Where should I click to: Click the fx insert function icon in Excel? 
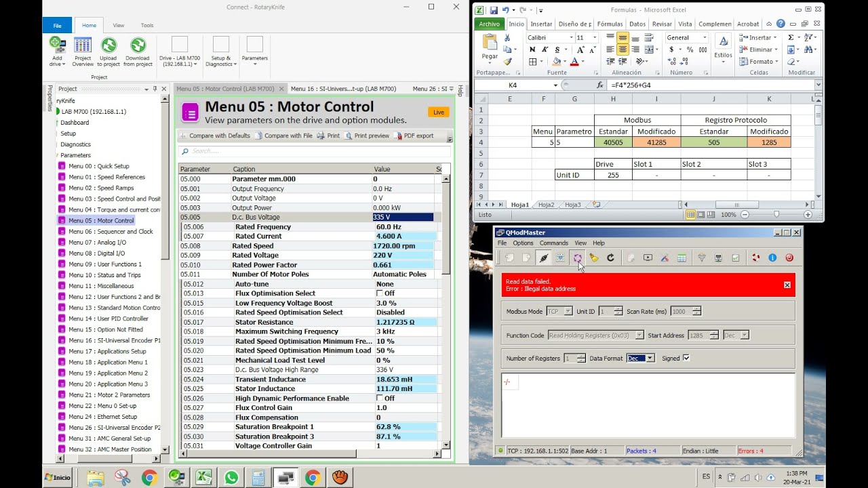pyautogui.click(x=599, y=85)
